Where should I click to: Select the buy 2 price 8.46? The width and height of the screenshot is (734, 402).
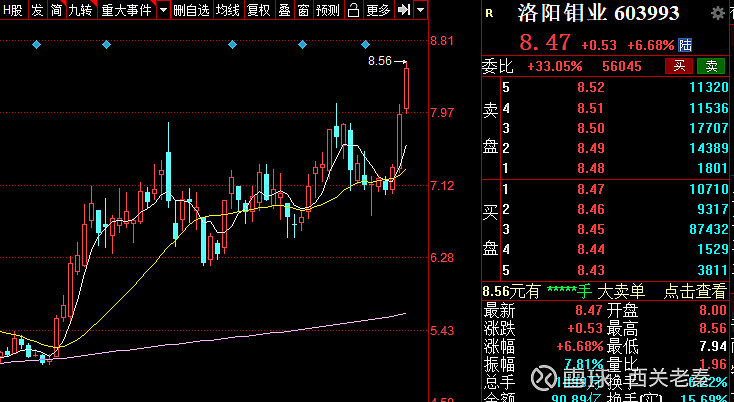click(591, 209)
